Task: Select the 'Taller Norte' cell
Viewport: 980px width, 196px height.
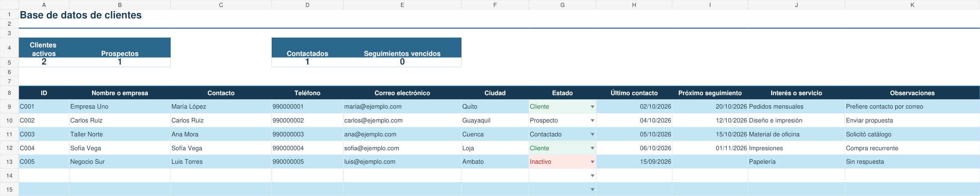Action: 120,134
